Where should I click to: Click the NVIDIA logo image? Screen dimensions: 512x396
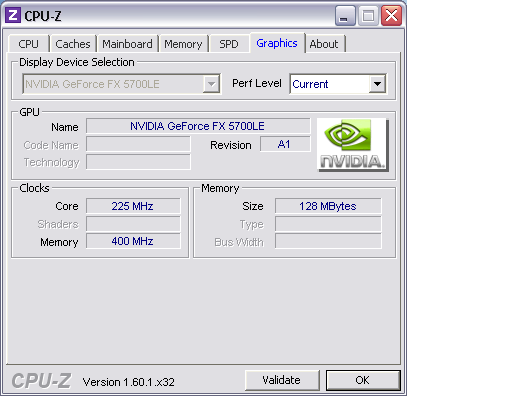click(x=353, y=145)
